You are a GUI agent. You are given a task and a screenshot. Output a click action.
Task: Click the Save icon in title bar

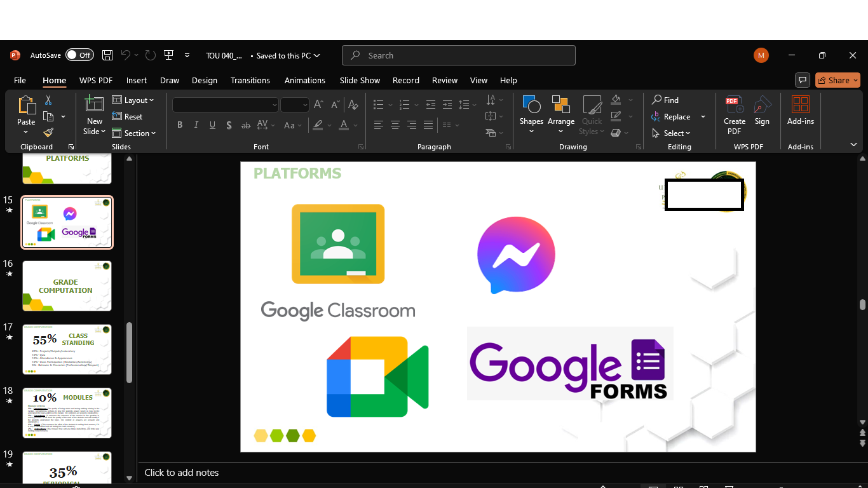pyautogui.click(x=107, y=55)
